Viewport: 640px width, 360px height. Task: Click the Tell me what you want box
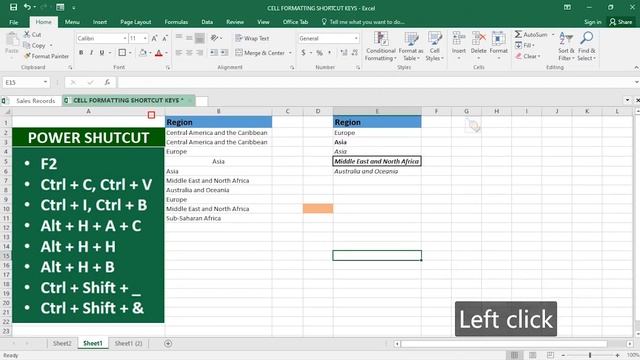pos(363,22)
